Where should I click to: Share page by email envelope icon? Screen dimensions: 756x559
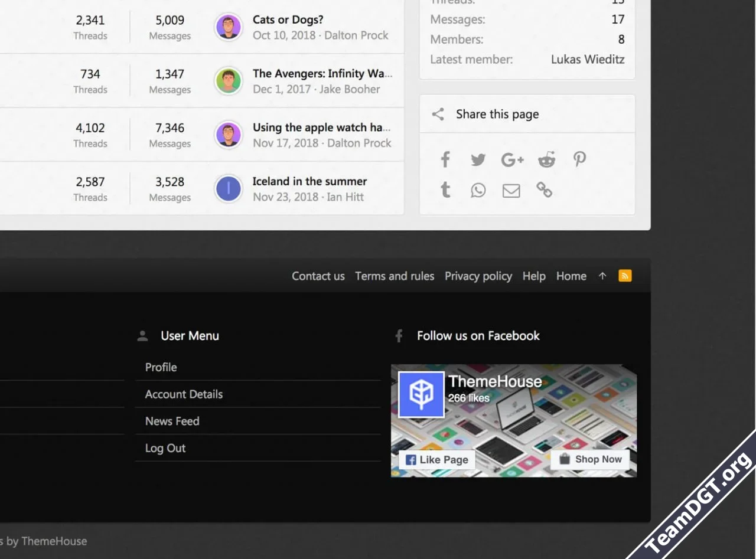[x=511, y=191]
